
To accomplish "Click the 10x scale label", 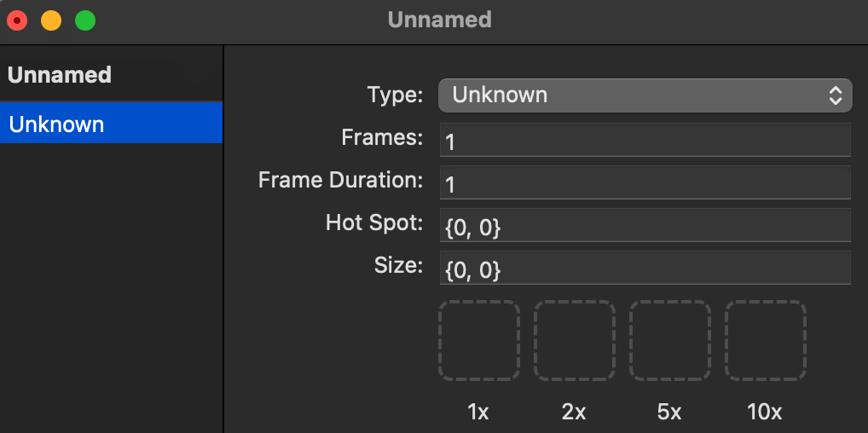I will tap(765, 412).
